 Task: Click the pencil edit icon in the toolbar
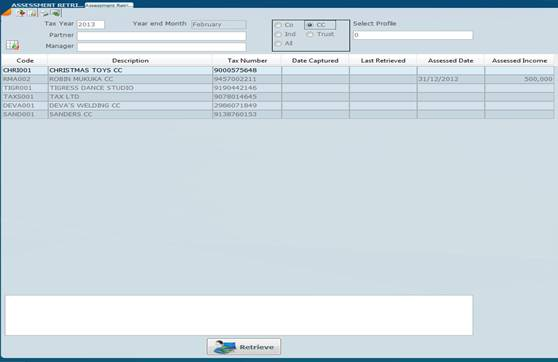44,13
